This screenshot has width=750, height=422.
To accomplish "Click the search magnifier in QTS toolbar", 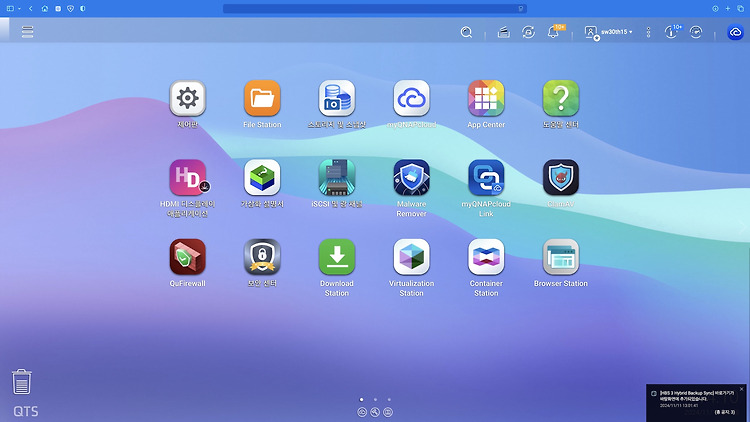I will point(466,32).
